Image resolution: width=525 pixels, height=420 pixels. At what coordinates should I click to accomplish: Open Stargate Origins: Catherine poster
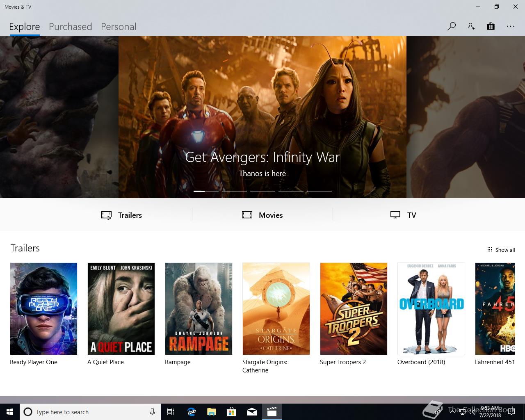coord(276,309)
